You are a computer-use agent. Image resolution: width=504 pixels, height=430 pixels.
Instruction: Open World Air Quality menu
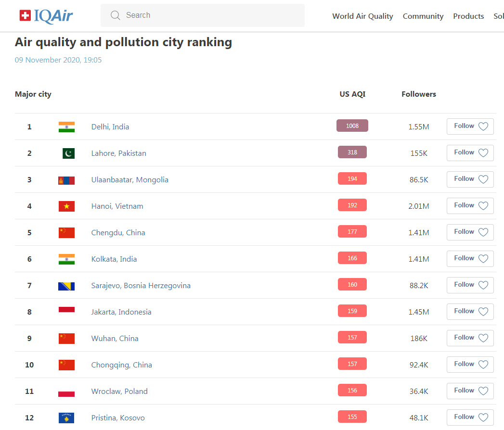[362, 16]
